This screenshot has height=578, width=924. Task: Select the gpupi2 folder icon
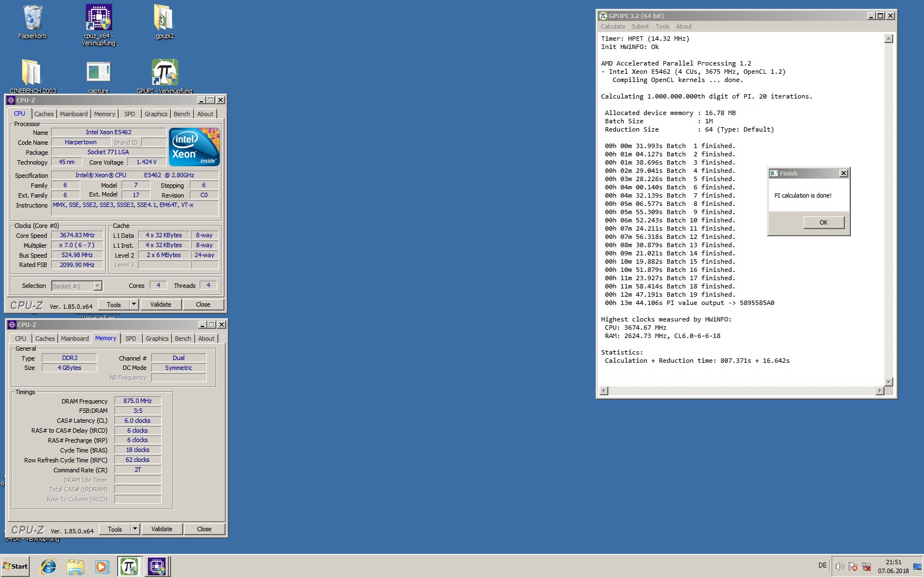[x=164, y=22]
